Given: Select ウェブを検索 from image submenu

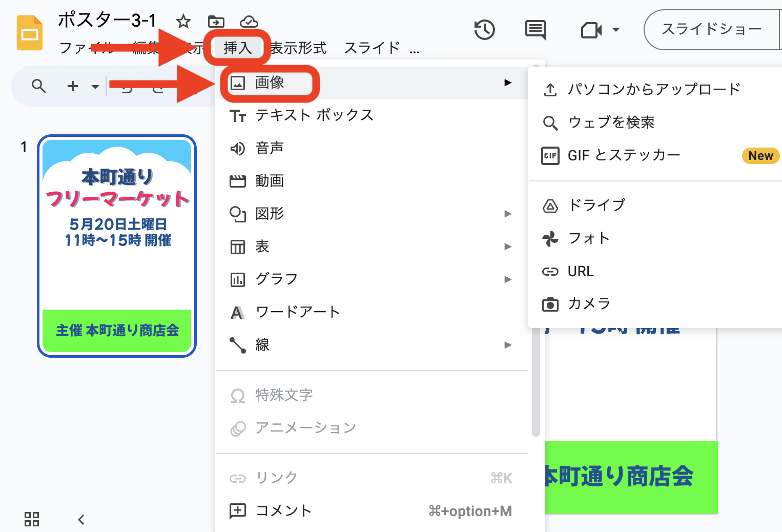Looking at the screenshot, I should 611,122.
